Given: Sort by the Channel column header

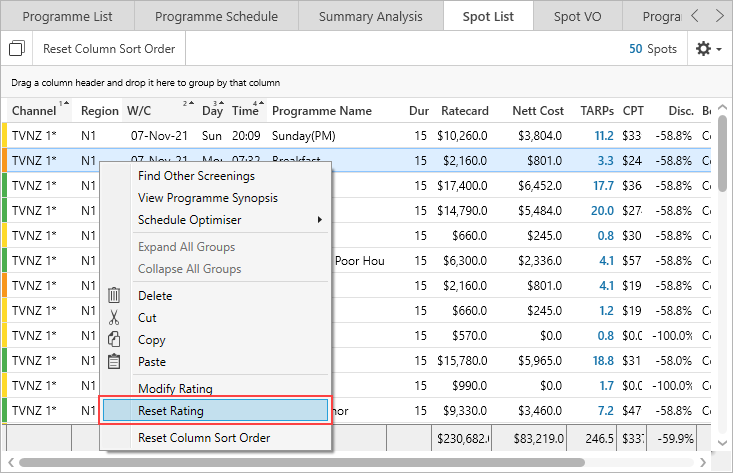Looking at the screenshot, I should (34, 111).
